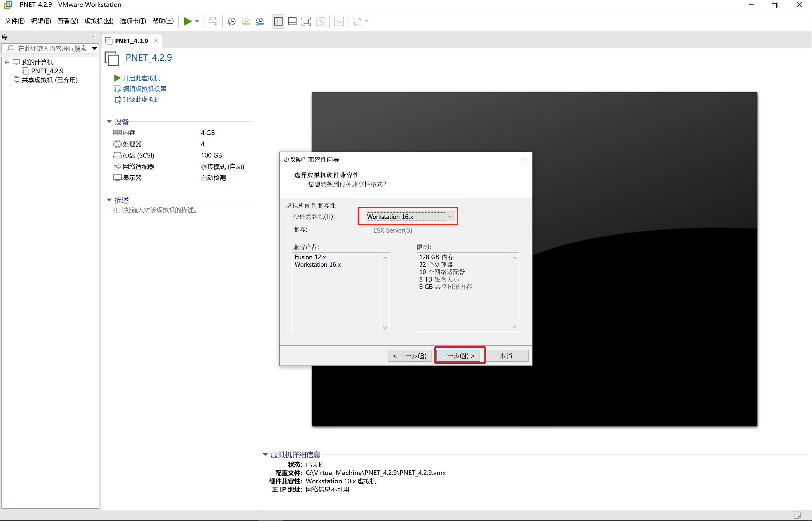The width and height of the screenshot is (812, 521).
Task: Click the VMware Workstation title bar icon
Action: [7, 5]
